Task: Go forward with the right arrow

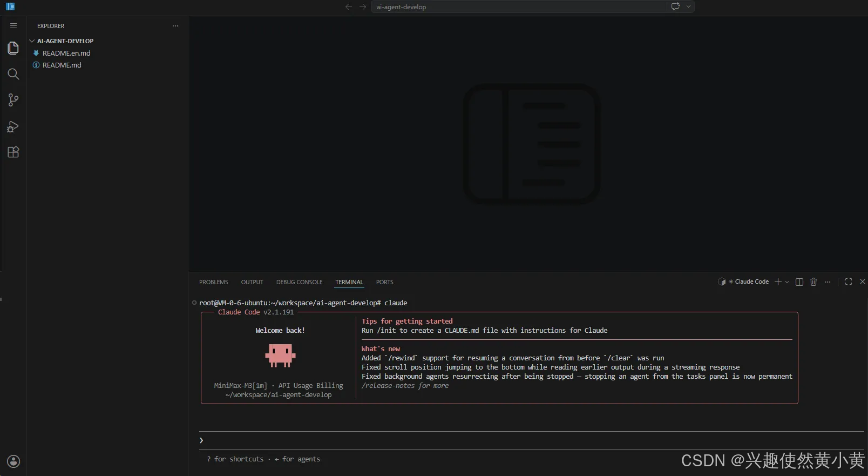Action: click(x=363, y=7)
